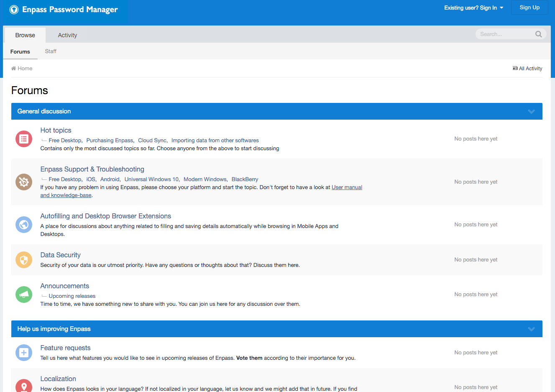This screenshot has height=392, width=555.
Task: Click the Hot topics red list icon
Action: point(24,139)
